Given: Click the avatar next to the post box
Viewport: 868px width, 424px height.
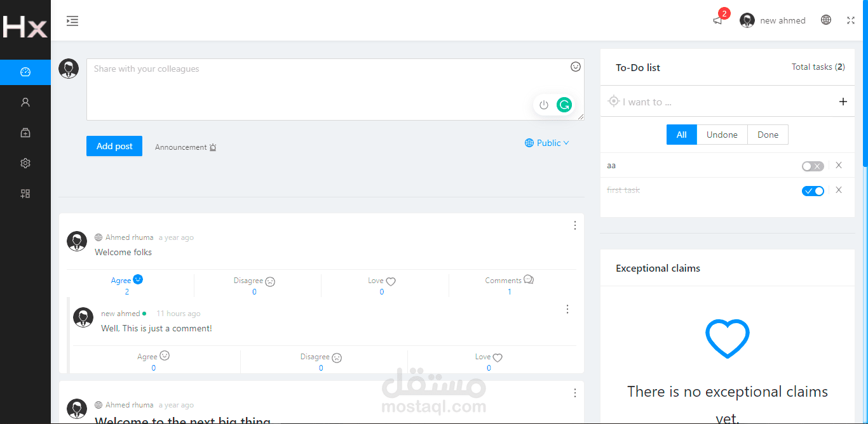Looking at the screenshot, I should click(69, 69).
